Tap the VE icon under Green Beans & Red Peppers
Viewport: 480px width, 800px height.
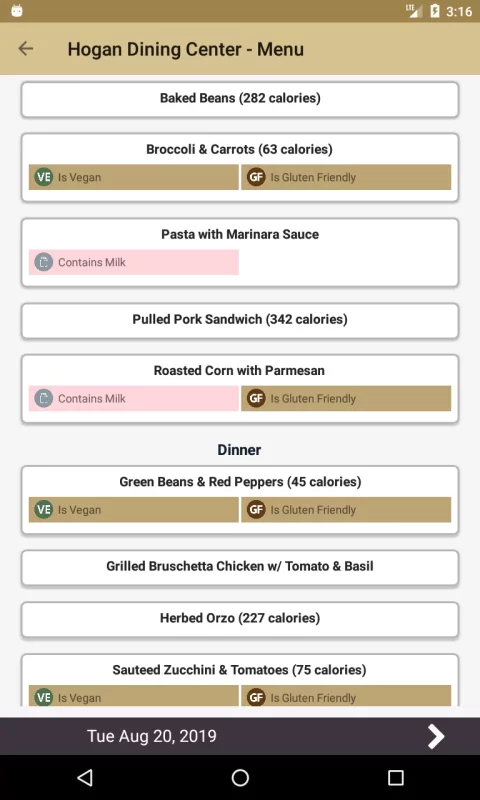(43, 510)
